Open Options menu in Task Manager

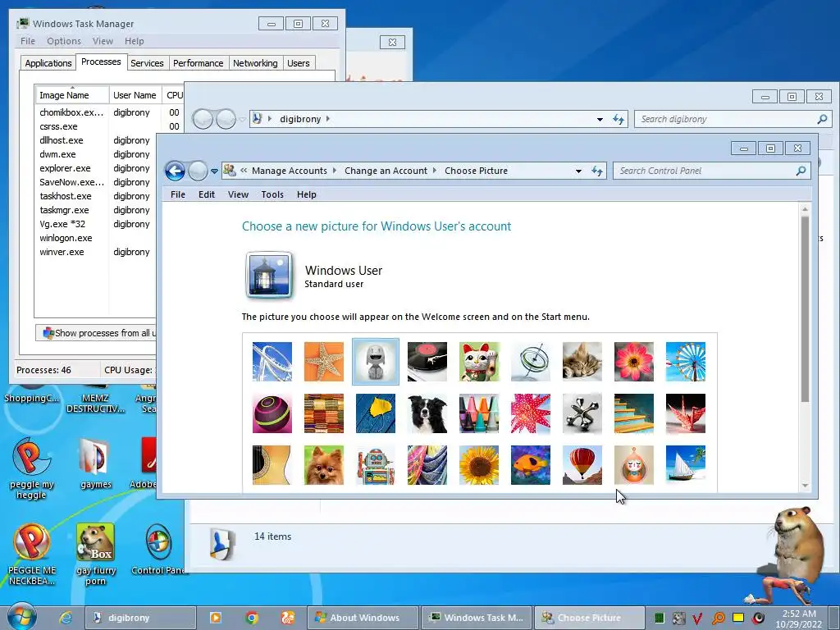click(x=64, y=41)
